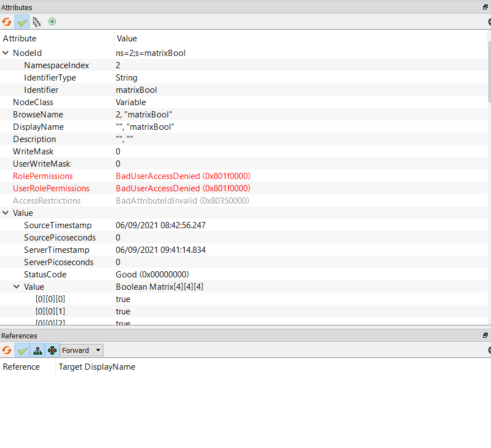Click the hierarchical references icon in References toolbar
491x448 pixels.
[37, 350]
